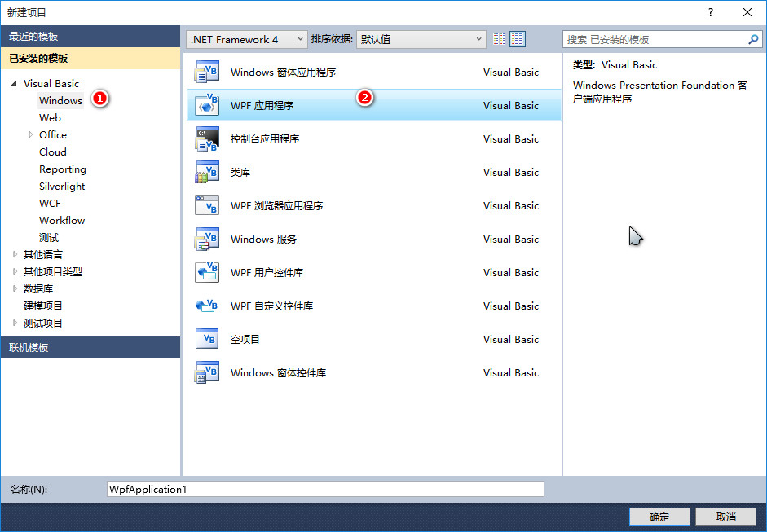767x532 pixels.
Task: Select 其他语言 tree label
Action: (x=43, y=254)
